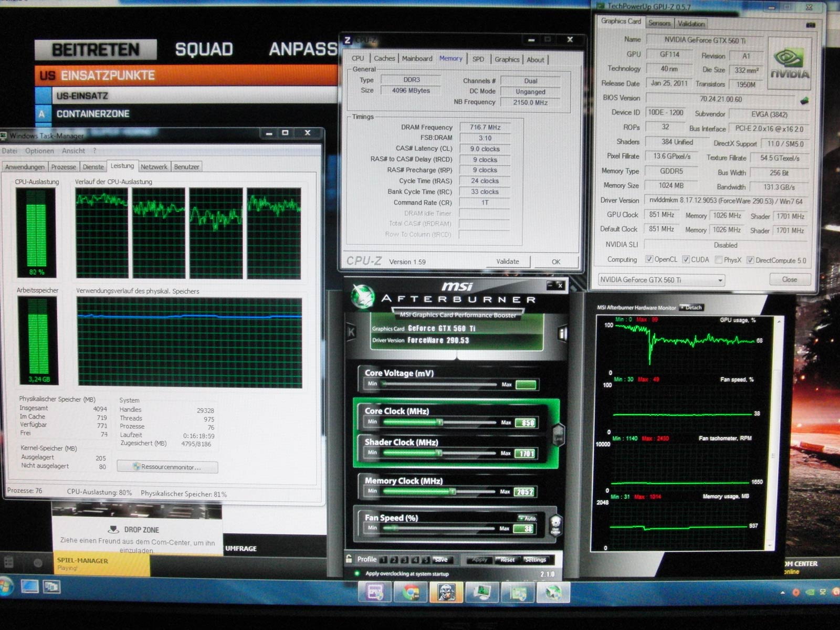Open Ressourcenmonitor from Task Manager
The height and width of the screenshot is (630, 840).
[x=167, y=467]
